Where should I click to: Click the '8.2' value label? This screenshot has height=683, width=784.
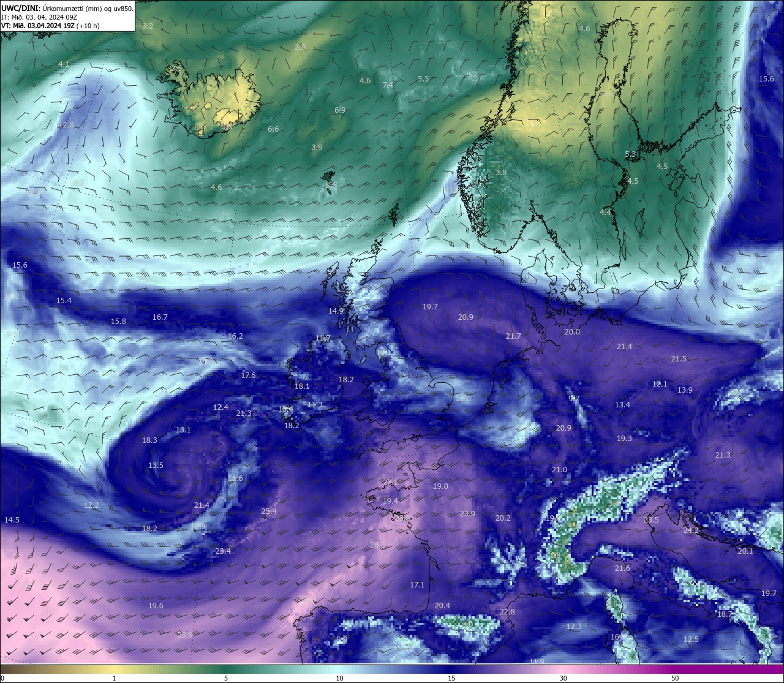(472, 75)
